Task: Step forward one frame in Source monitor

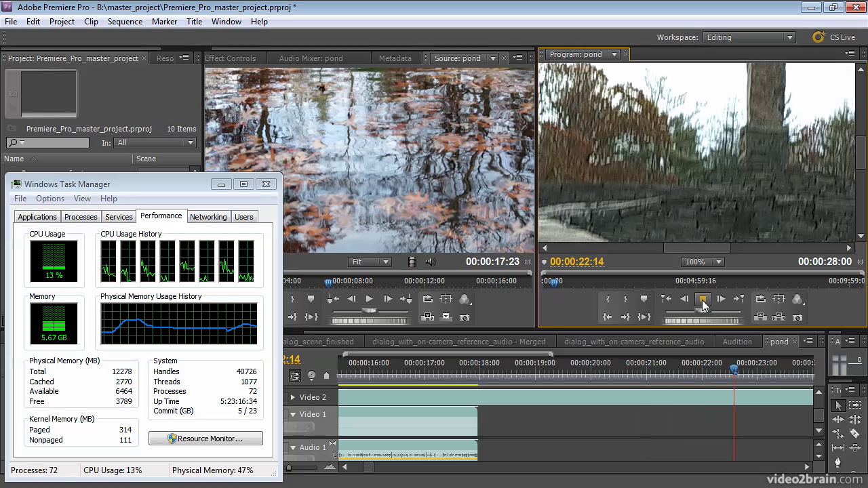Action: [x=387, y=299]
